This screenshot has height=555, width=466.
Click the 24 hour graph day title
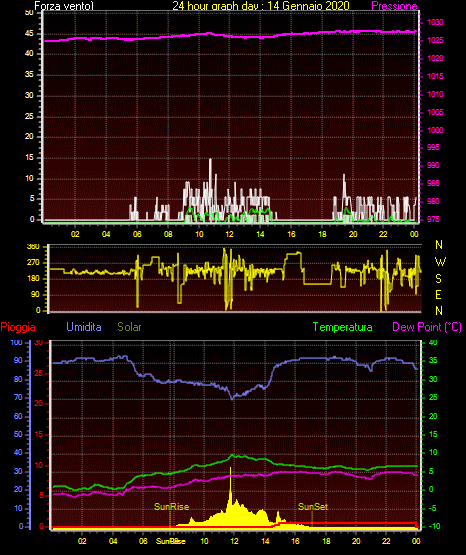(261, 6)
